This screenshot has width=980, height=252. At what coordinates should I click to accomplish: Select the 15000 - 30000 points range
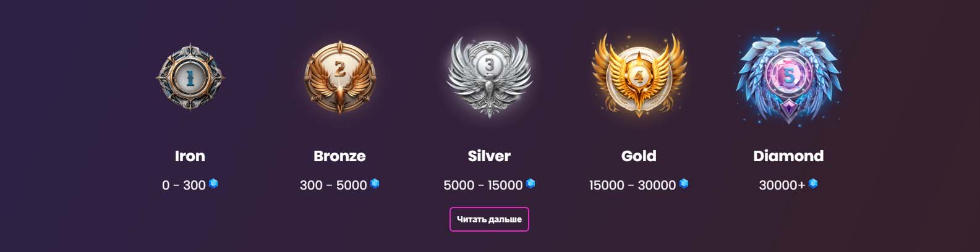[633, 185]
